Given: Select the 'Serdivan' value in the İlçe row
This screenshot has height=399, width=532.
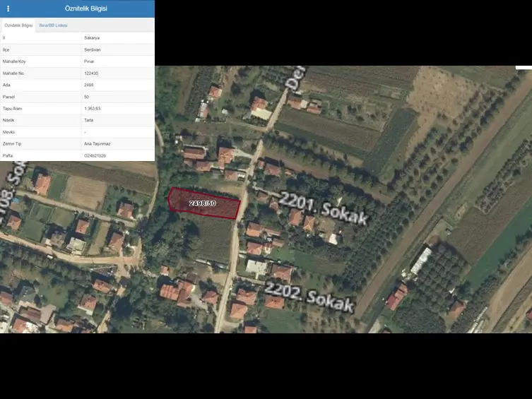Looking at the screenshot, I should pos(93,50).
